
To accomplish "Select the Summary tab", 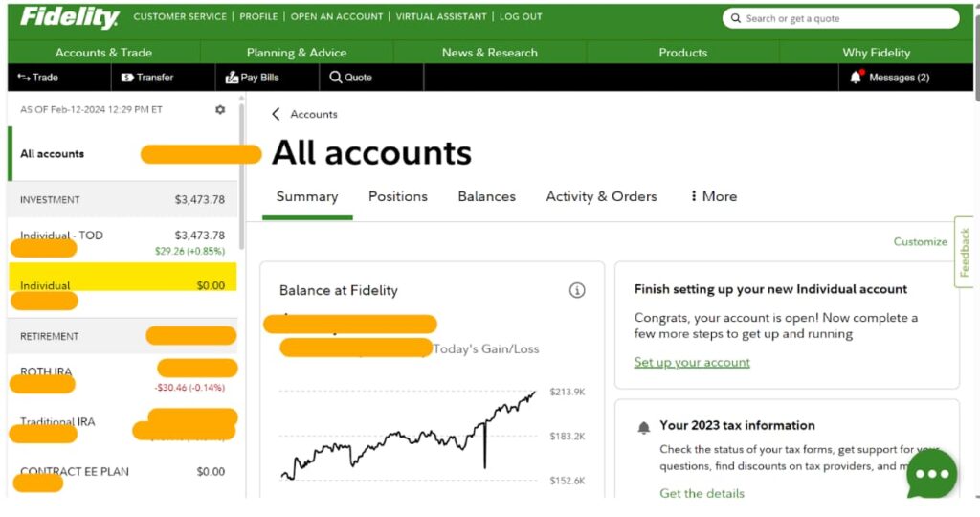I will [307, 196].
